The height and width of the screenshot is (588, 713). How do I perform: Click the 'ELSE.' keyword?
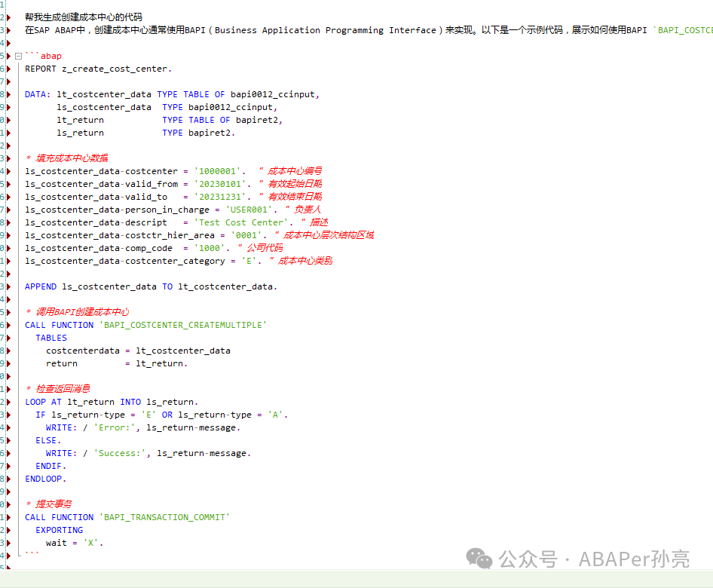48,441
